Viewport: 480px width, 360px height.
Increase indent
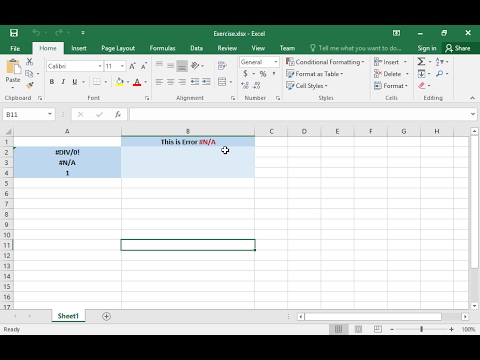click(206, 82)
